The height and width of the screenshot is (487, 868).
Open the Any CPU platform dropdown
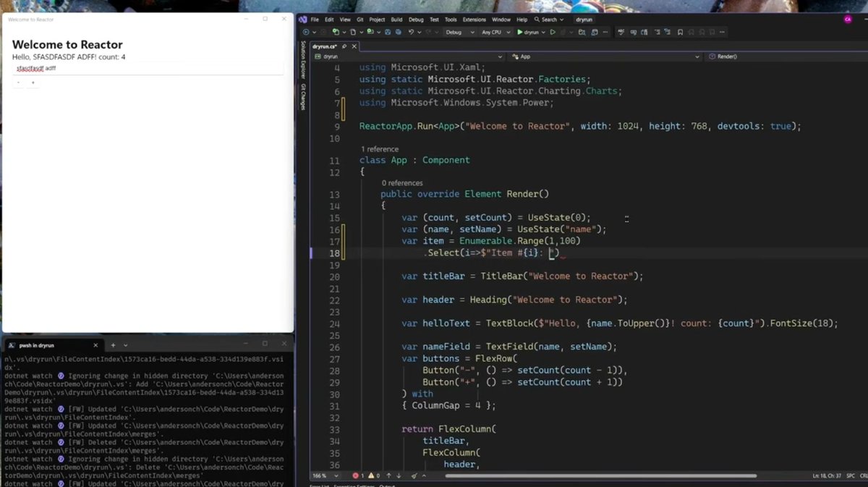(496, 33)
